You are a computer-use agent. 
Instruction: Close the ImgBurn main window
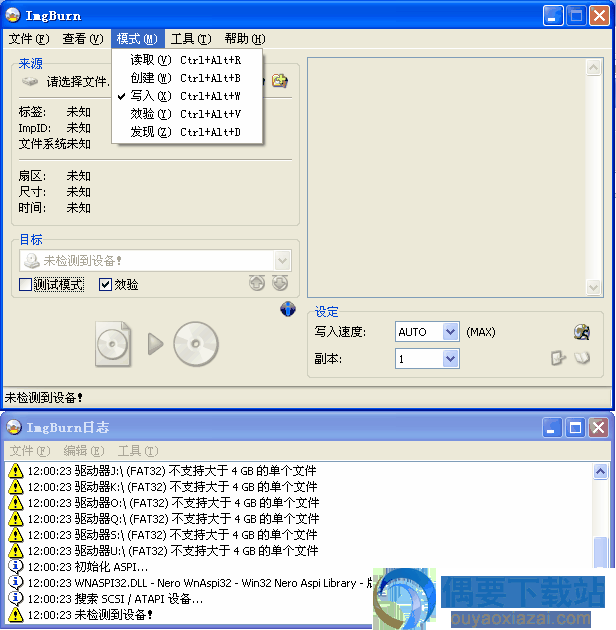click(x=599, y=16)
